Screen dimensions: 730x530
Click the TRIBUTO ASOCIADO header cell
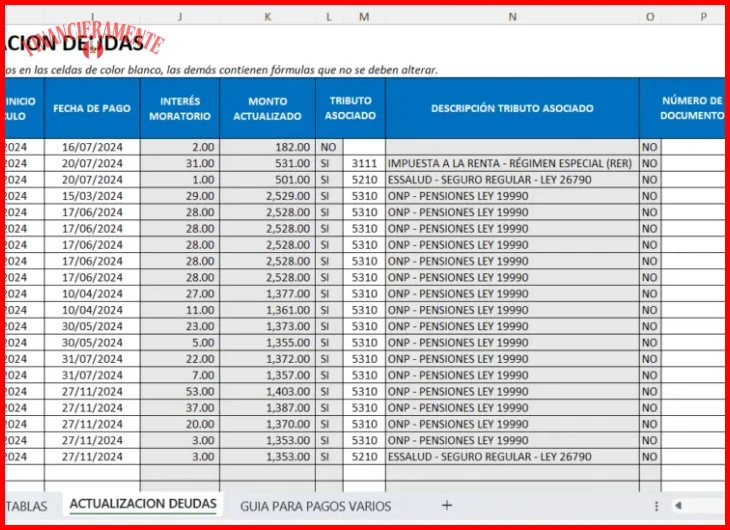point(351,108)
